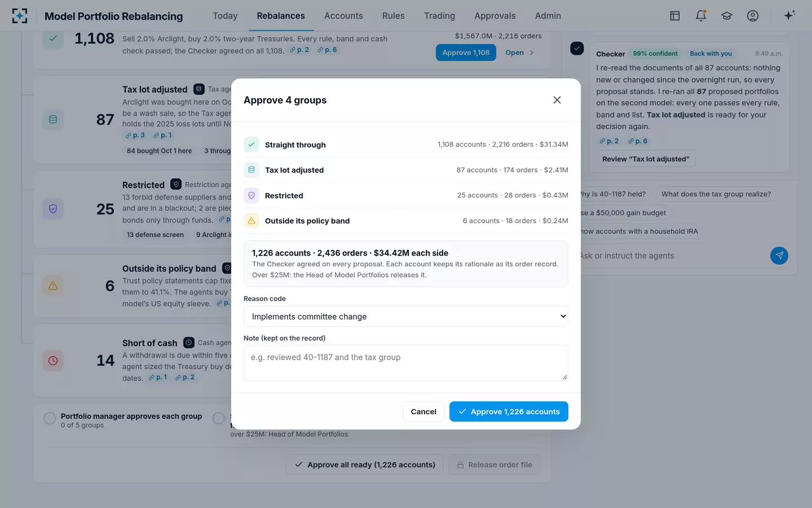Click the Tax lot adjusted database icon in dialog

[251, 170]
